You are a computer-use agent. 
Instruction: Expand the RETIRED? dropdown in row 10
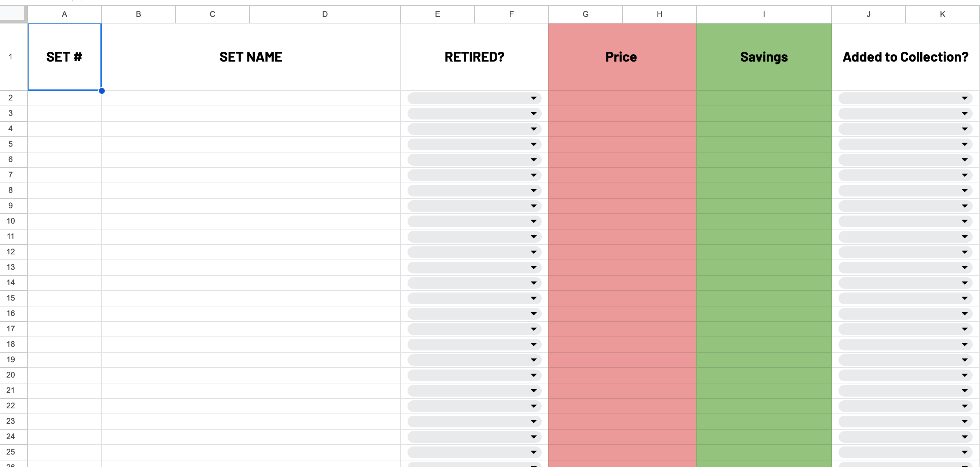point(533,221)
